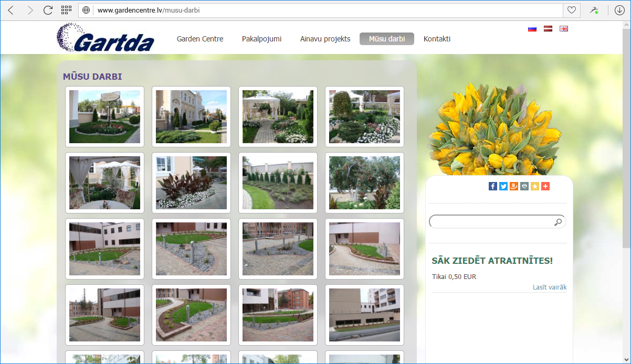Go back to the previous page
This screenshot has height=364, width=631.
10,10
